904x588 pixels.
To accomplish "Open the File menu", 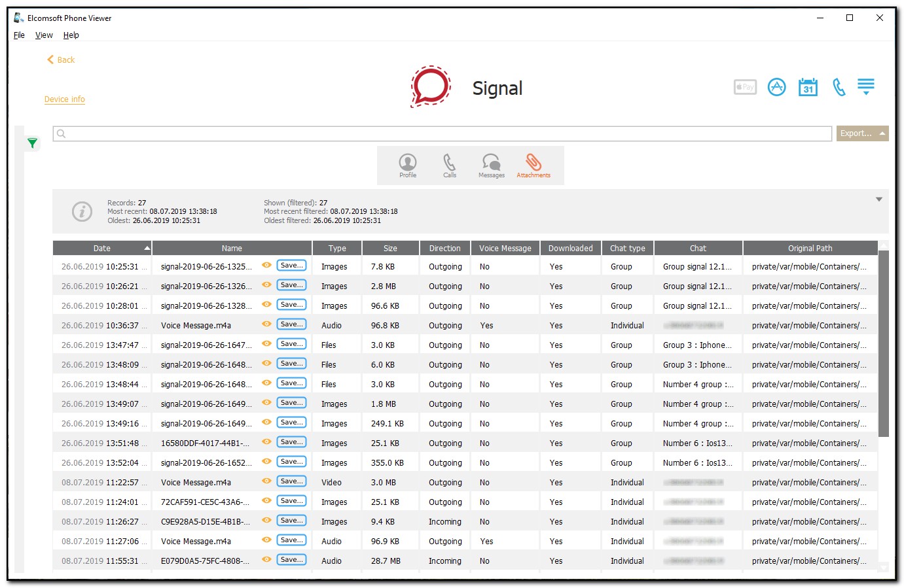I will tap(19, 35).
